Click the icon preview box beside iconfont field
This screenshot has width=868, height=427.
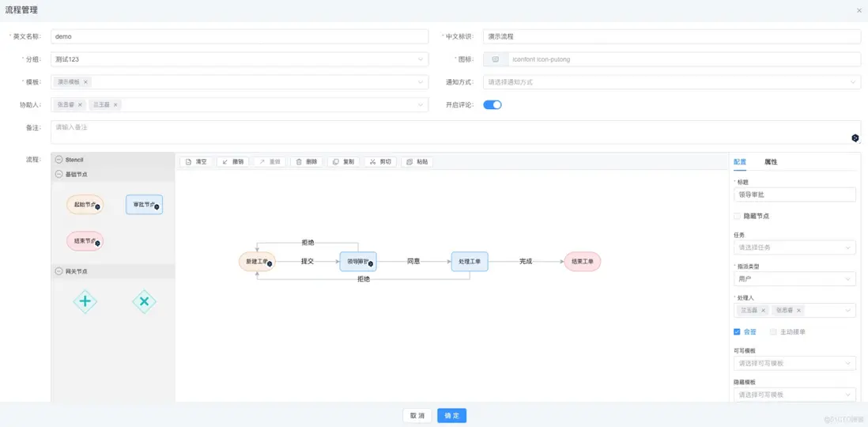click(x=496, y=59)
